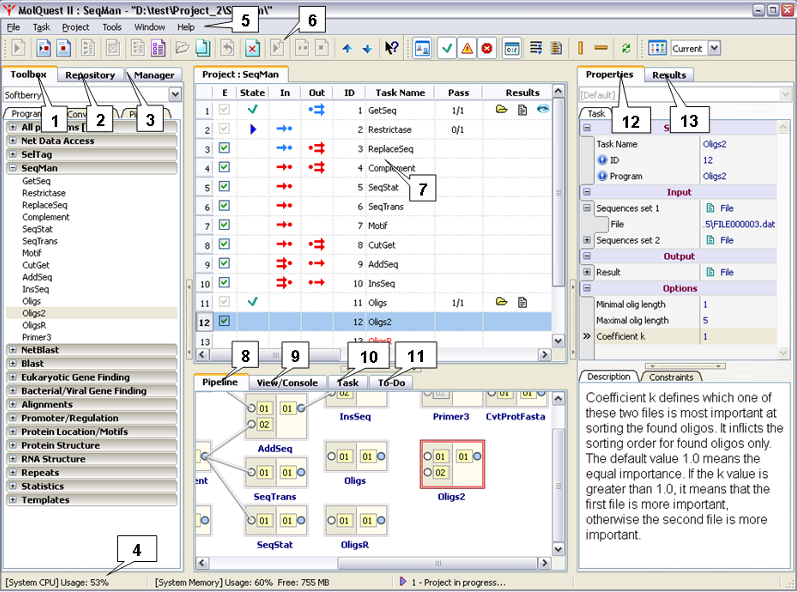Click the red X delete toolbar icon
797x592 pixels.
[252, 48]
